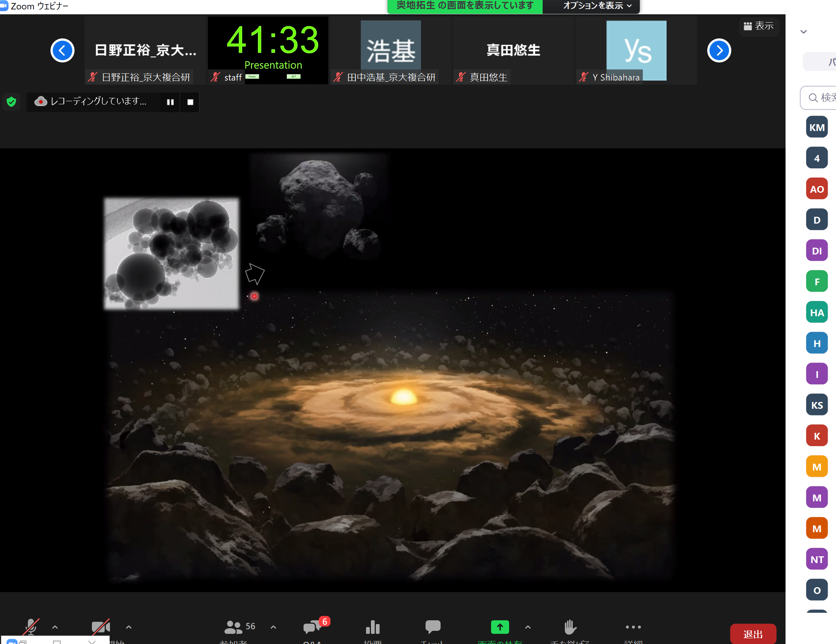The height and width of the screenshot is (644, 836).
Task: Stop the cloud recording
Action: 190,102
